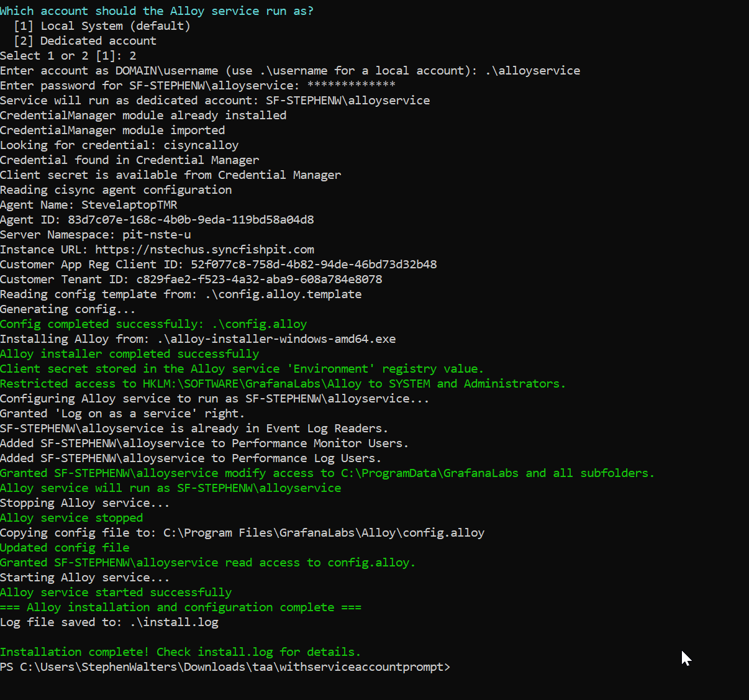Screen dimensions: 749x700
Task: Click "Server Namespace: pit-nste-u" line
Action: point(96,235)
